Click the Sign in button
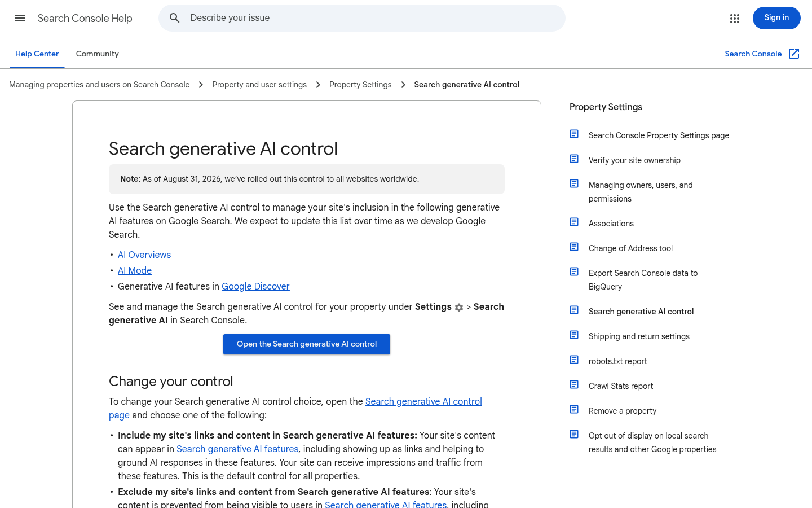The height and width of the screenshot is (508, 812). [x=776, y=18]
